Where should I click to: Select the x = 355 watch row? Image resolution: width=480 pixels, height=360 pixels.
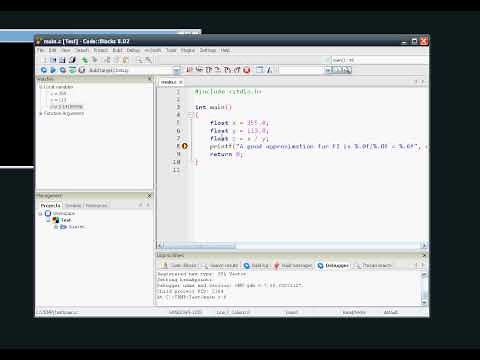pos(58,93)
